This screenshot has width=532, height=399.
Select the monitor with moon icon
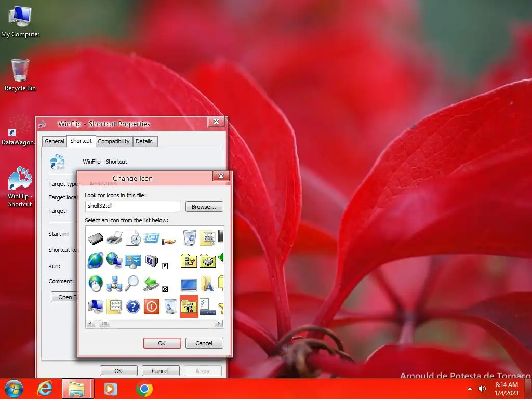click(x=152, y=261)
